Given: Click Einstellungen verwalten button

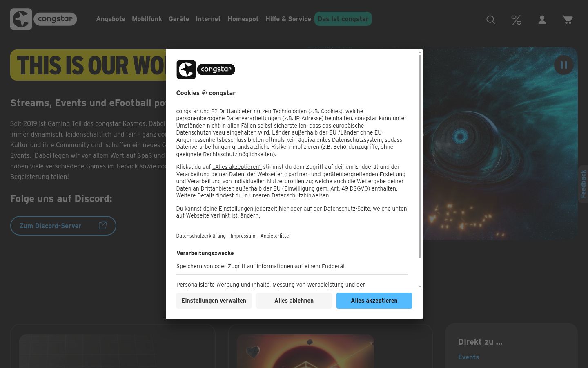Looking at the screenshot, I should coord(214,301).
